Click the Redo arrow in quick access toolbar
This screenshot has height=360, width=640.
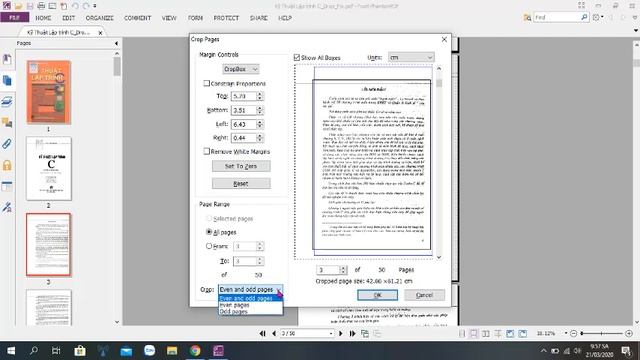tap(86, 6)
